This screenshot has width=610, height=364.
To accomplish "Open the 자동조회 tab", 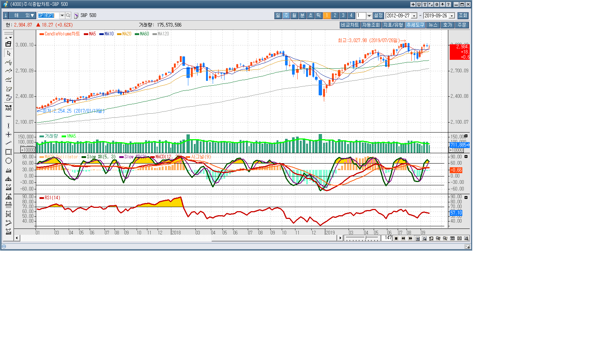I will [x=371, y=25].
